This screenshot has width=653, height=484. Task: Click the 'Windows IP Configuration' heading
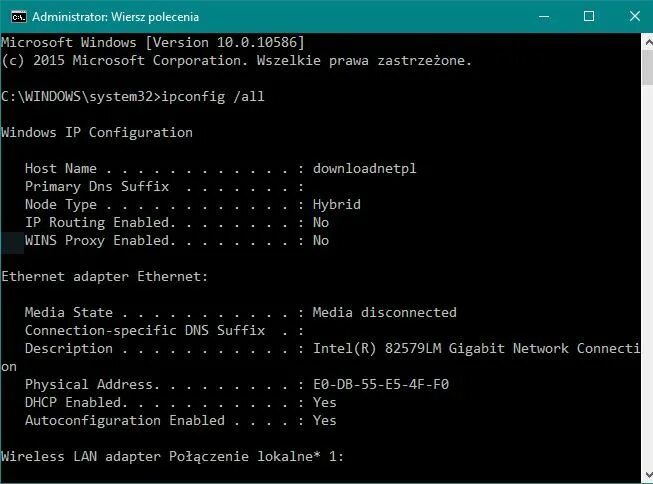coord(97,132)
